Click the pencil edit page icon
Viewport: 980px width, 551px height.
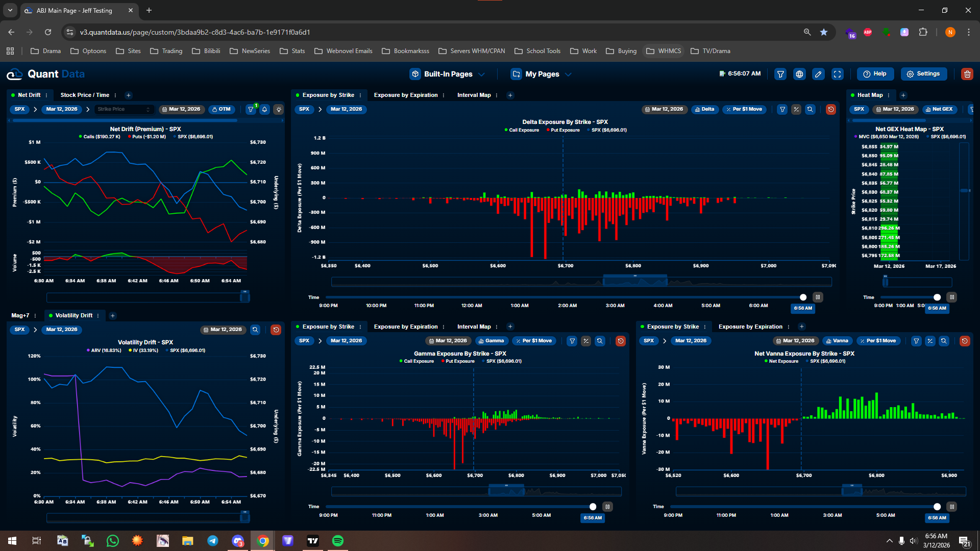pos(818,74)
